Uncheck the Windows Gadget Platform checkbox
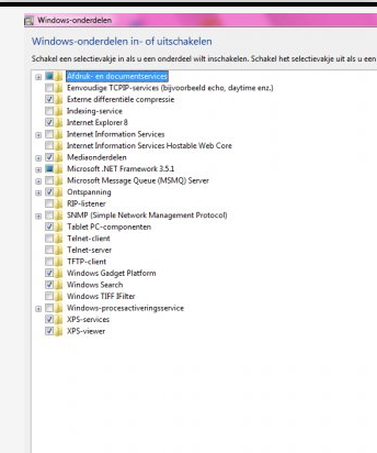 tap(49, 273)
